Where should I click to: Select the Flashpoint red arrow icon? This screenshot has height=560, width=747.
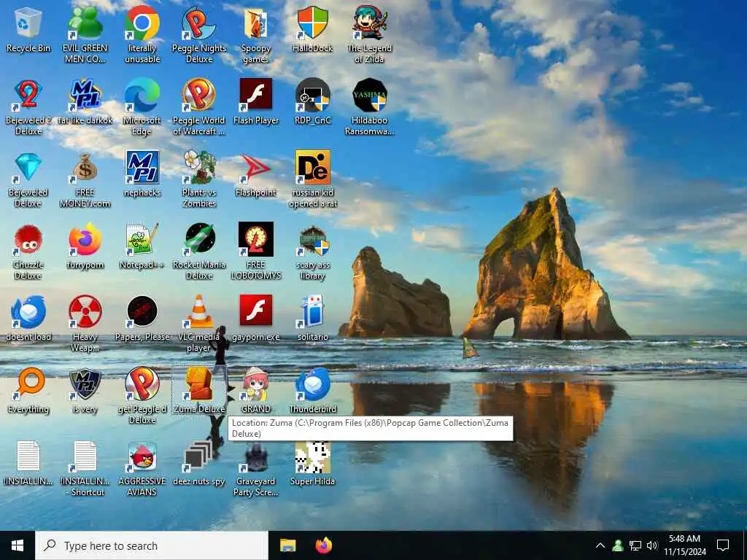(x=256, y=174)
